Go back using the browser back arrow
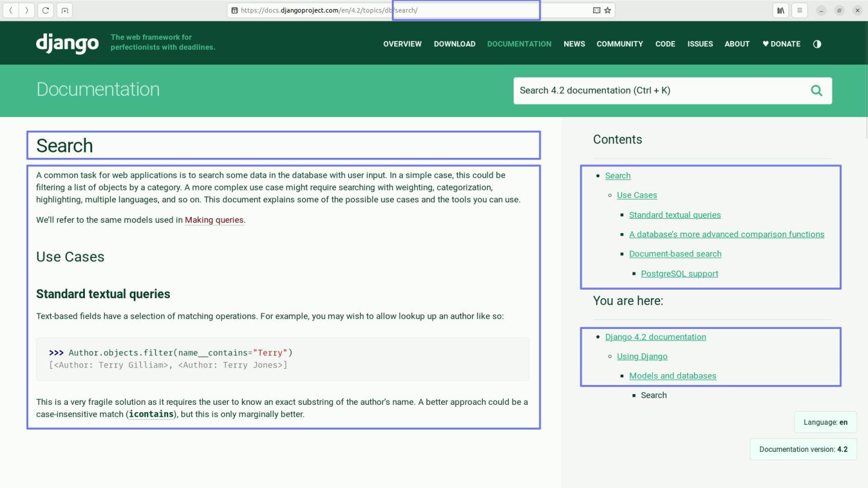 coord(11,10)
